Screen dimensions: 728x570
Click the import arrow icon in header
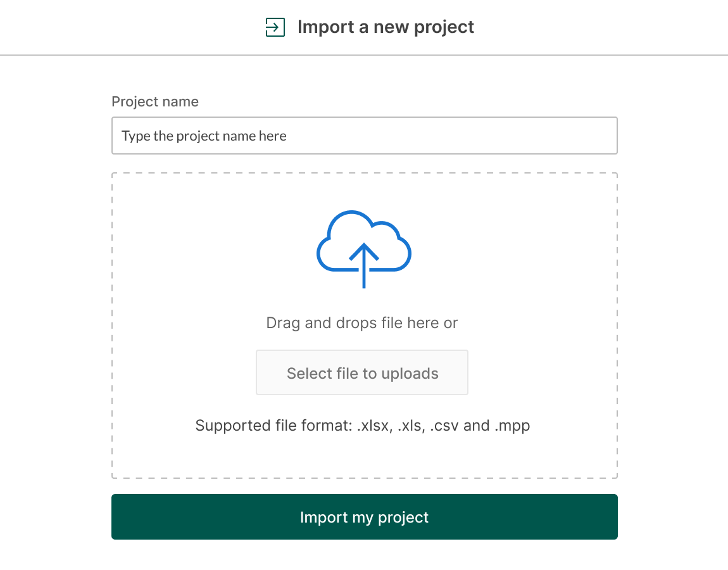[x=275, y=27]
